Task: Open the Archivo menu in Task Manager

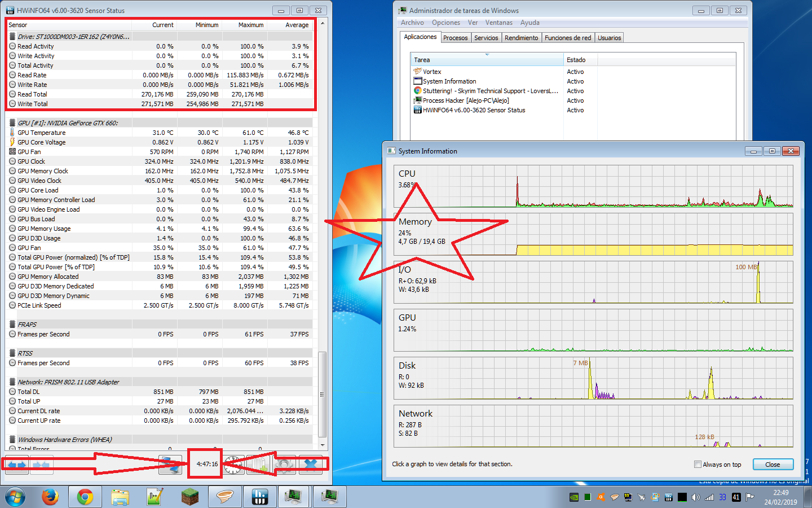Action: 412,23
